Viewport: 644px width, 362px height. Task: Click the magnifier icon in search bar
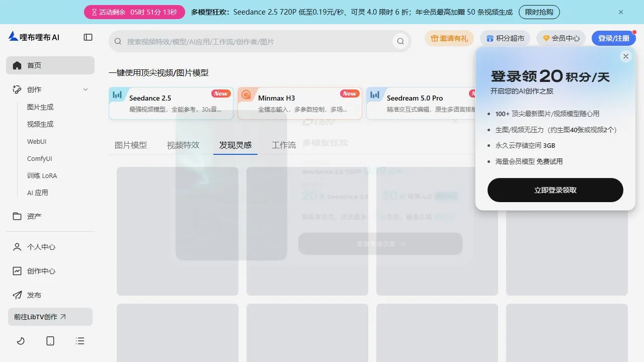click(400, 41)
